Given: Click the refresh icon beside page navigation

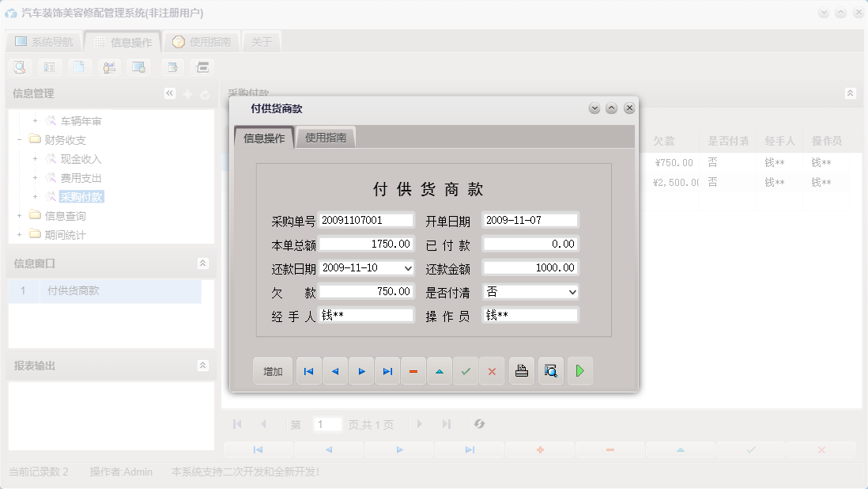Looking at the screenshot, I should pyautogui.click(x=479, y=424).
